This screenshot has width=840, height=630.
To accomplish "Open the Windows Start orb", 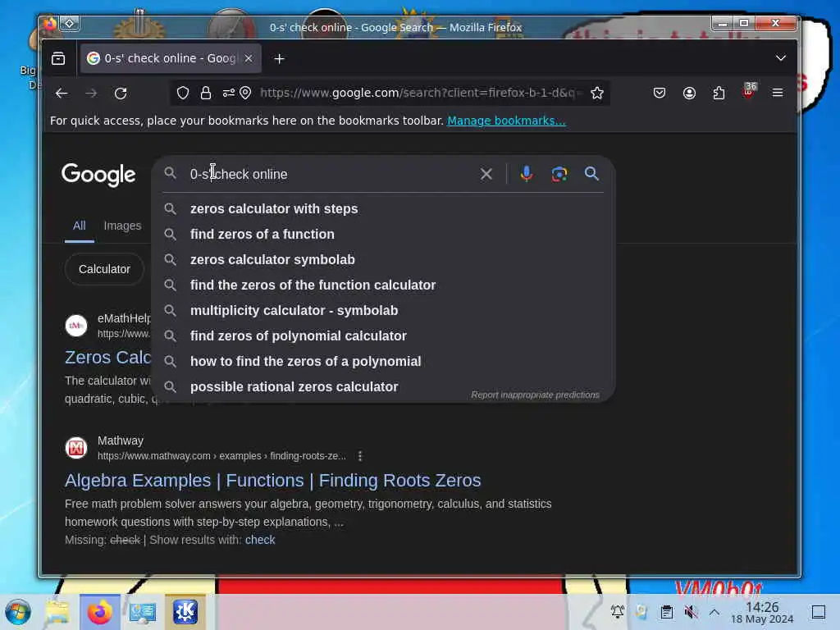I will pos(18,612).
